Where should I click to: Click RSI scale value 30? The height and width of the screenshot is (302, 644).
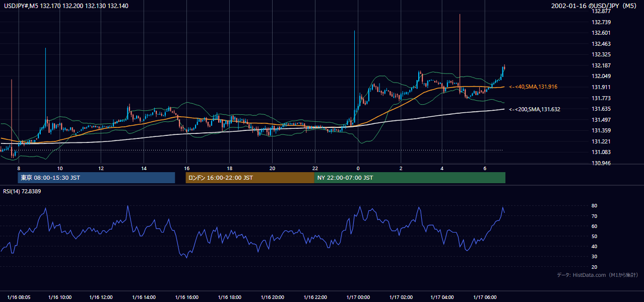click(x=595, y=257)
